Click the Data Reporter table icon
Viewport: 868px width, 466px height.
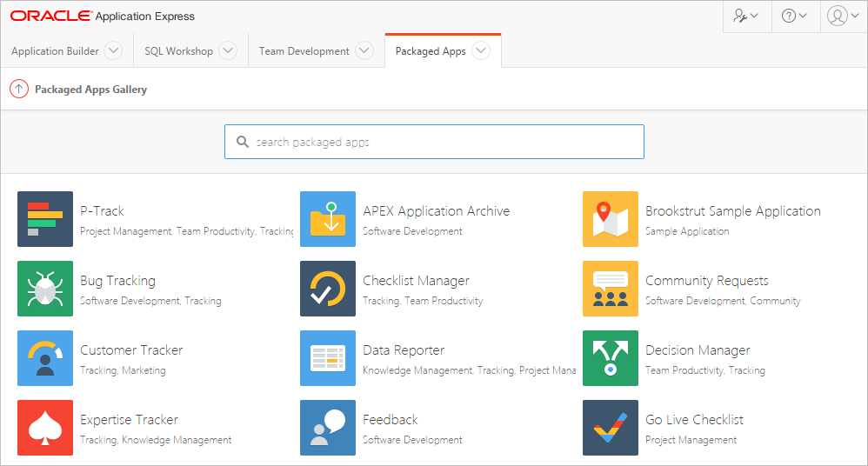(x=328, y=358)
